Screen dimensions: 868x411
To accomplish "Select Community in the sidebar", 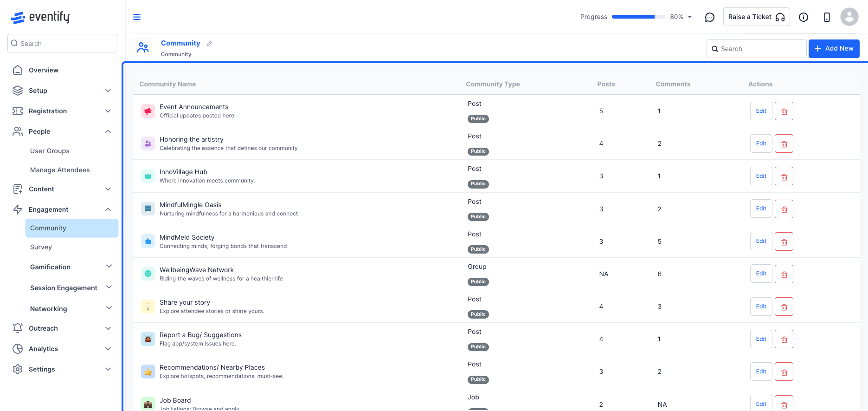I will coord(71,228).
